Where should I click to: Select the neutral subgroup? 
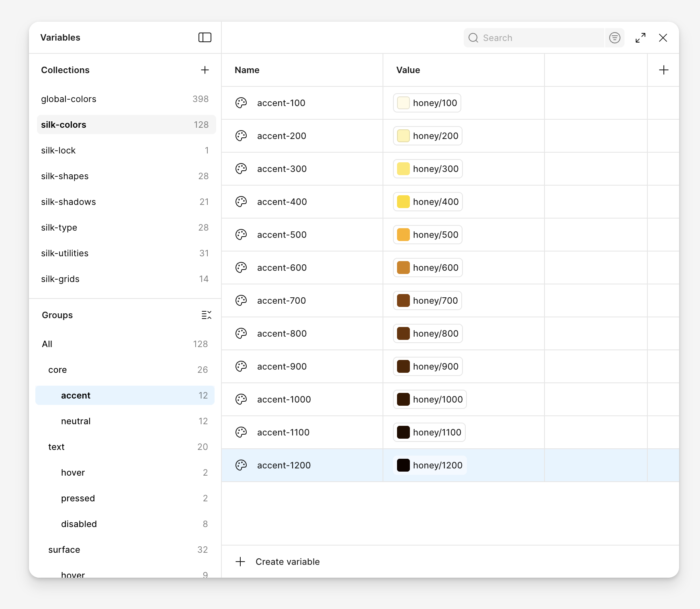pos(76,421)
